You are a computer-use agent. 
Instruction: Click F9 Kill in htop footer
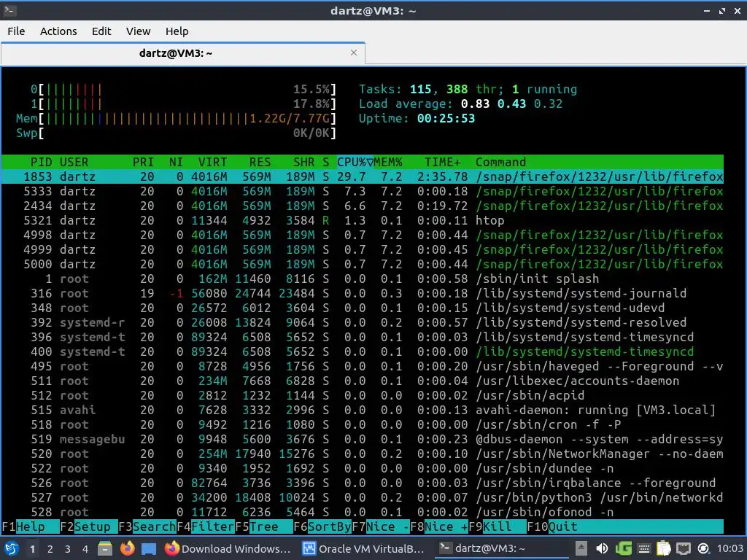coord(498,526)
